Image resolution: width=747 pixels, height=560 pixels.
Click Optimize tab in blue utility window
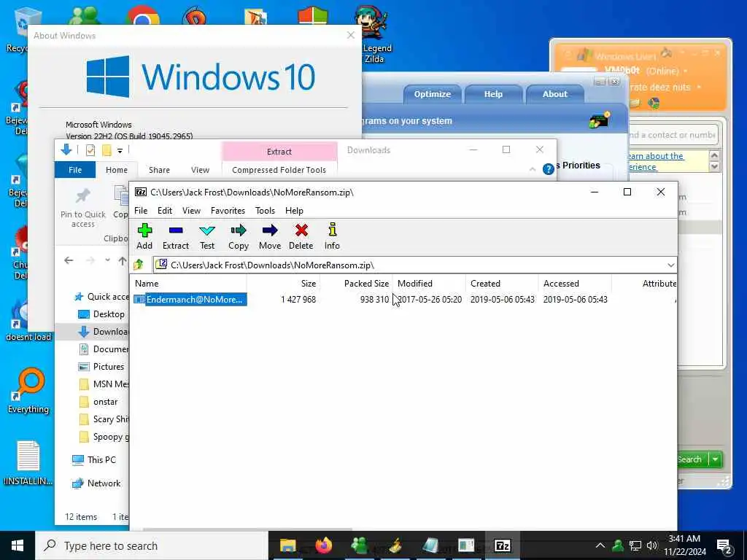point(432,94)
